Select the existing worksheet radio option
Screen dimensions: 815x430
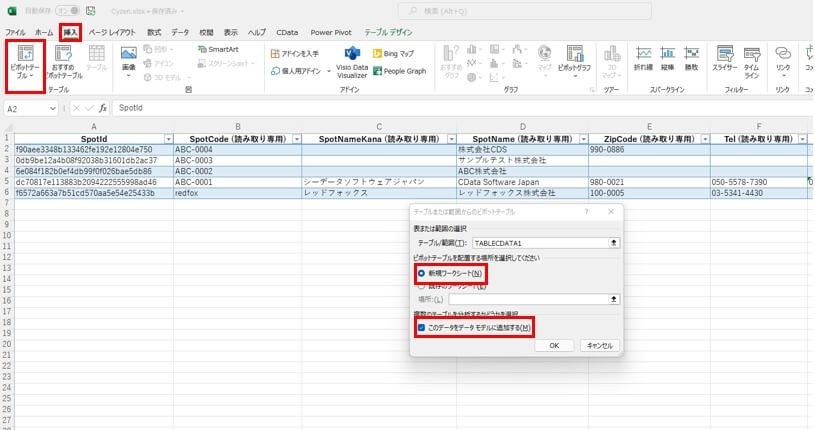(421, 286)
